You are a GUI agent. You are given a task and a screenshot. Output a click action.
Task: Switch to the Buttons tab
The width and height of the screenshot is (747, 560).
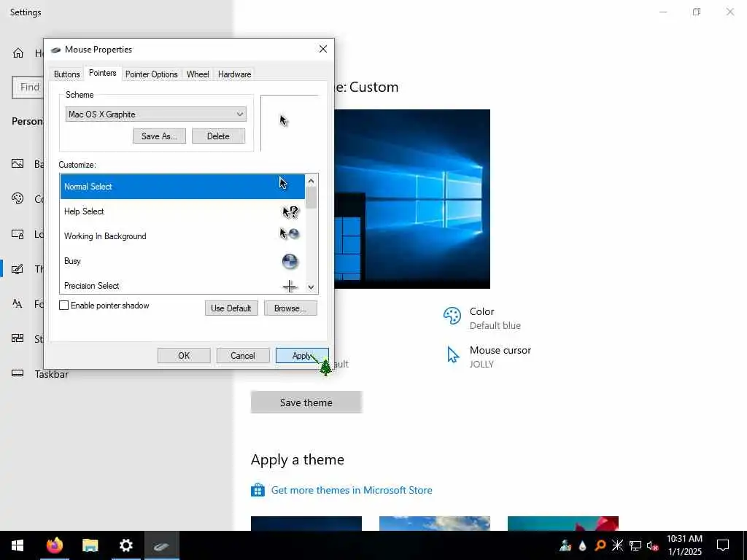click(66, 74)
